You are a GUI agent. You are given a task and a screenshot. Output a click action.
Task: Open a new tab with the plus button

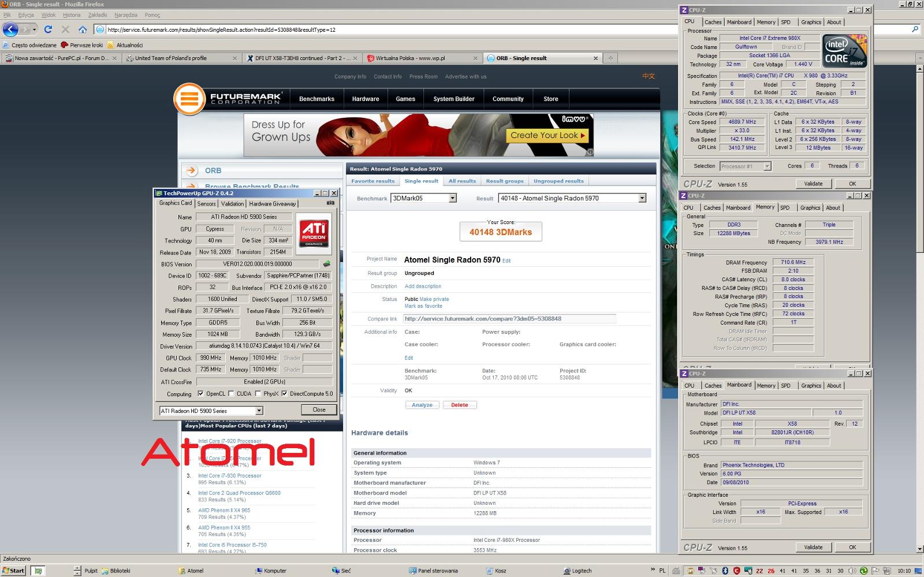(610, 58)
